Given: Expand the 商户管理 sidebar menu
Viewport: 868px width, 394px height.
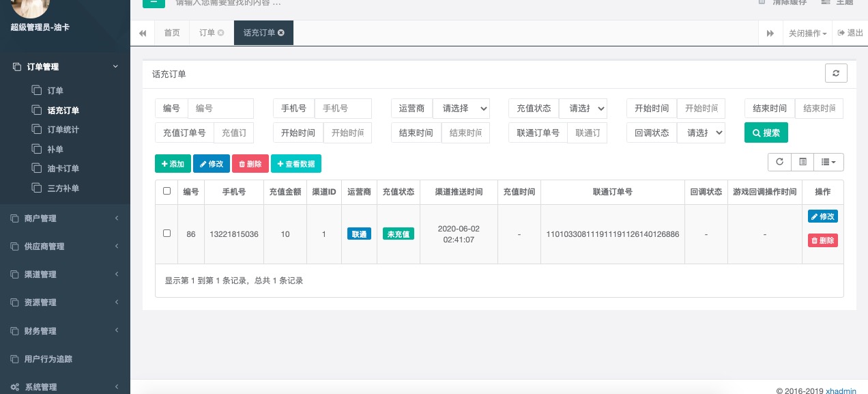Looking at the screenshot, I should coord(65,219).
